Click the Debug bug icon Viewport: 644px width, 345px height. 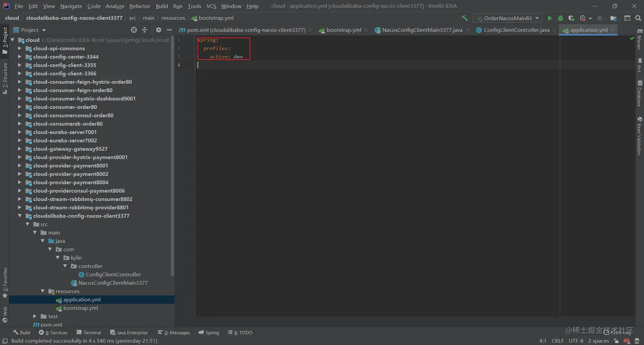point(561,18)
